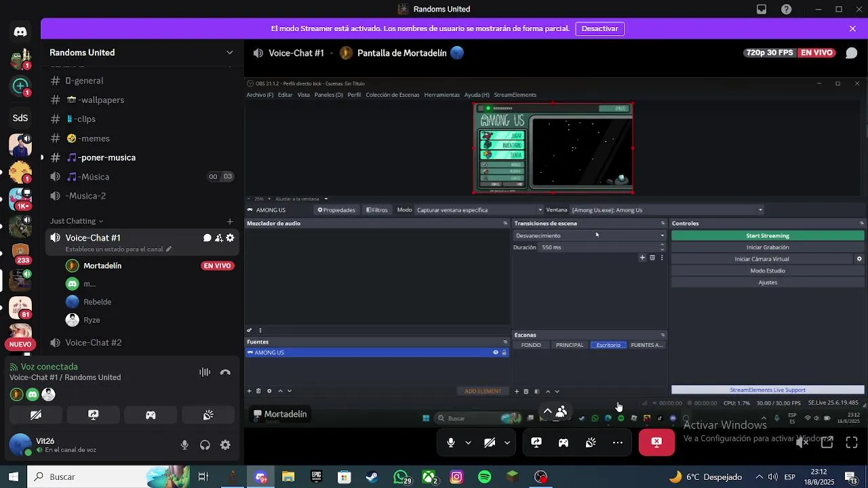Click the add server plus icon
Image resolution: width=868 pixels, height=488 pixels.
pos(20,86)
